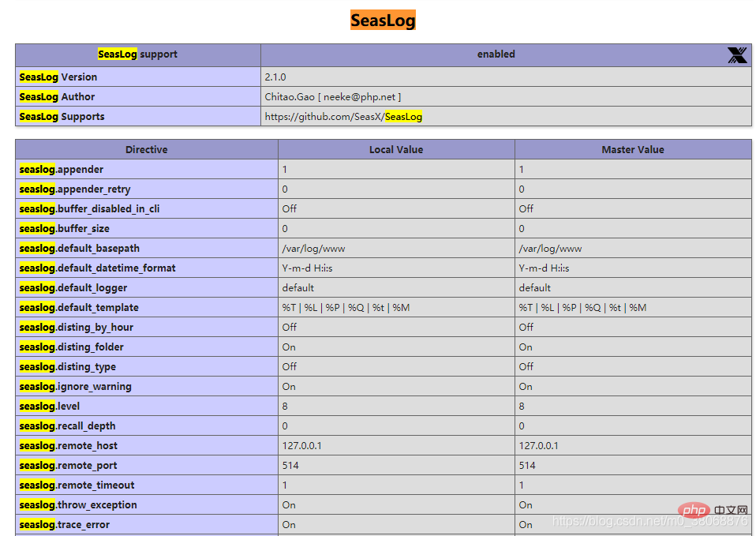Screen dimensions: 756x536
Task: Click the 'SeasLog Supports' label
Action: coord(62,117)
